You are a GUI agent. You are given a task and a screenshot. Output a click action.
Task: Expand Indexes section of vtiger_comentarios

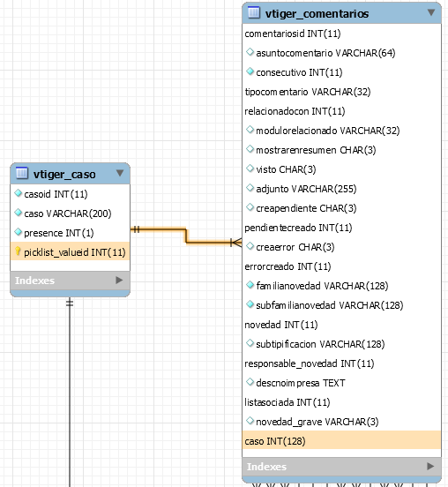pos(430,466)
